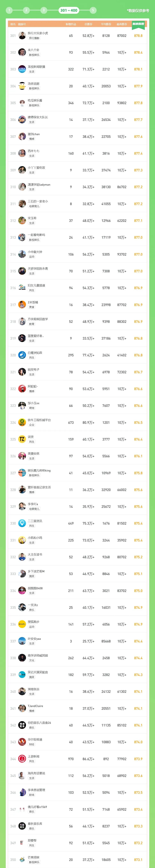Go to pagination page 5
The width and height of the screenshot is (155, 868).
93,10
